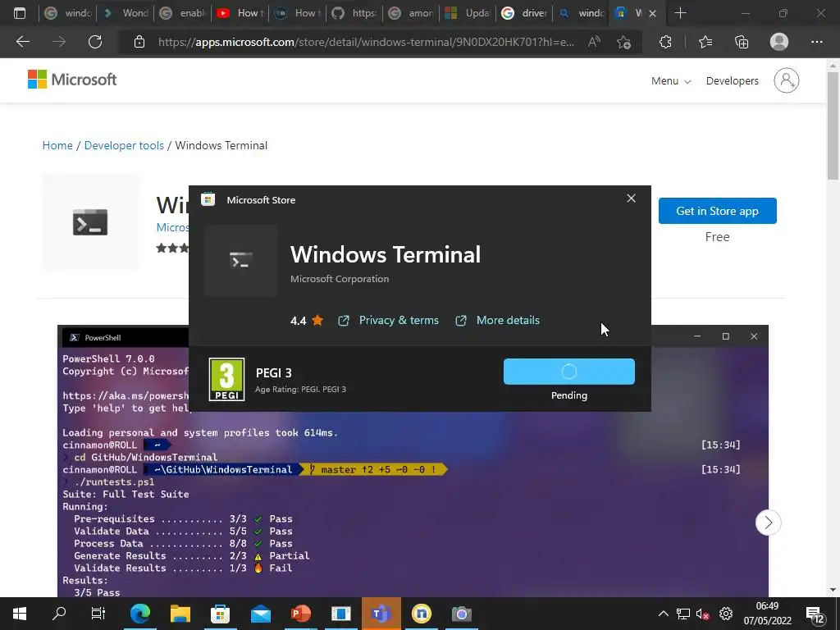Close the Microsoft Store dialog
Screen dimensions: 840x630
(x=631, y=199)
